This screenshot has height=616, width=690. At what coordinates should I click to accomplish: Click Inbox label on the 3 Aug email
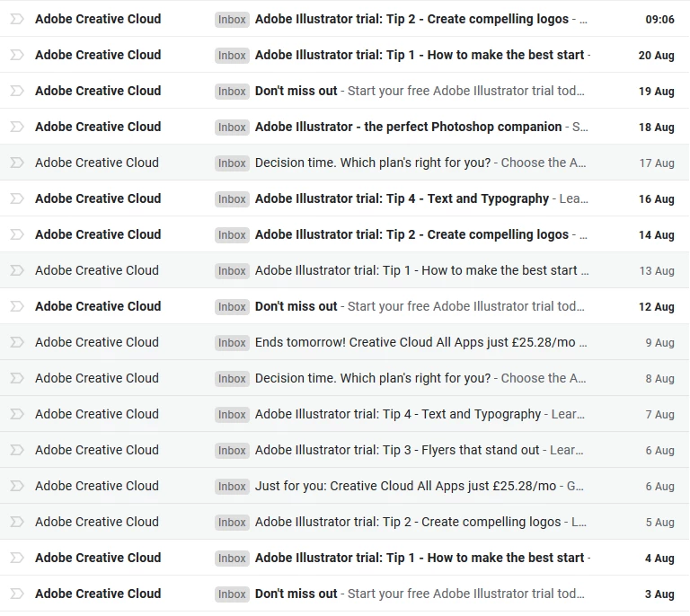(x=232, y=594)
